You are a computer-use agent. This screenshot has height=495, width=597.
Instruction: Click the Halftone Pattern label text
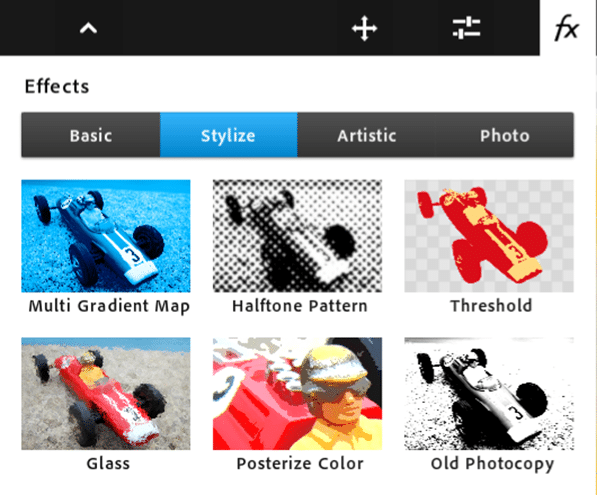(x=300, y=306)
